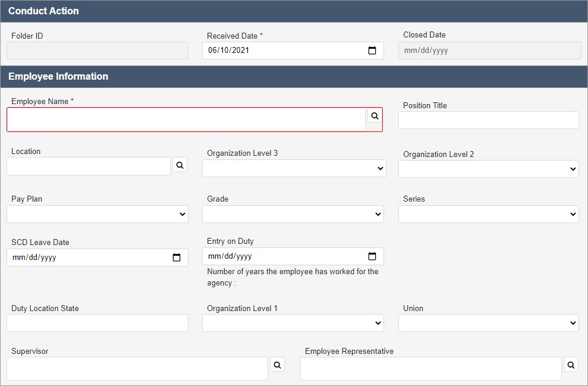Open the Union dropdown
The height and width of the screenshot is (386, 588).
tap(489, 323)
